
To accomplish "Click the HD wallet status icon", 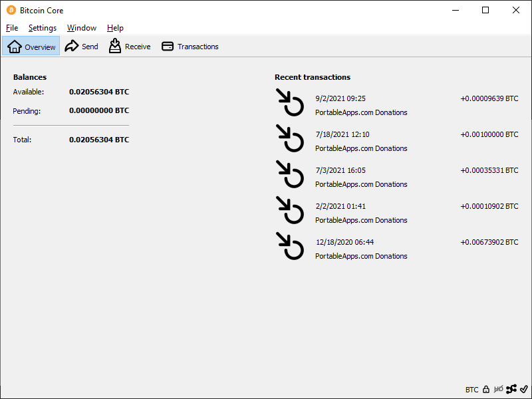I will tap(499, 390).
